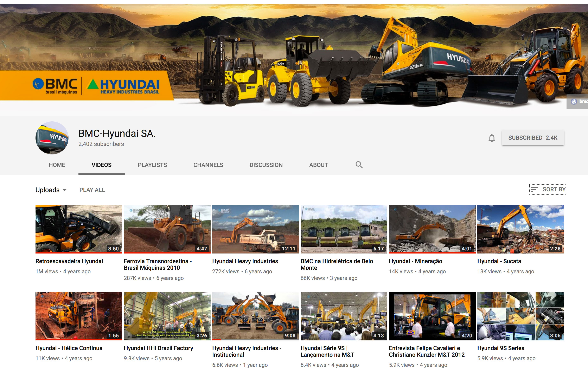Open Hyundai - Sucata video thumbnail
The width and height of the screenshot is (588, 372).
point(521,229)
